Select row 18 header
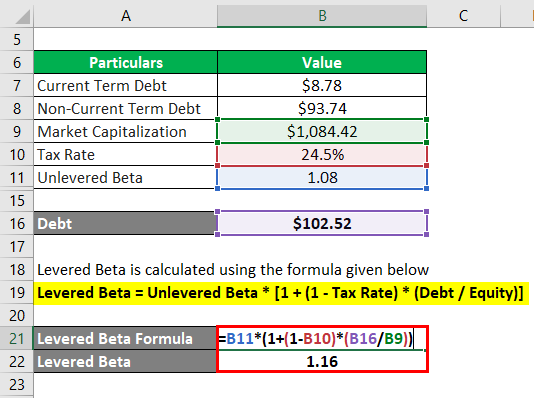Image resolution: width=534 pixels, height=398 pixels. [17, 270]
